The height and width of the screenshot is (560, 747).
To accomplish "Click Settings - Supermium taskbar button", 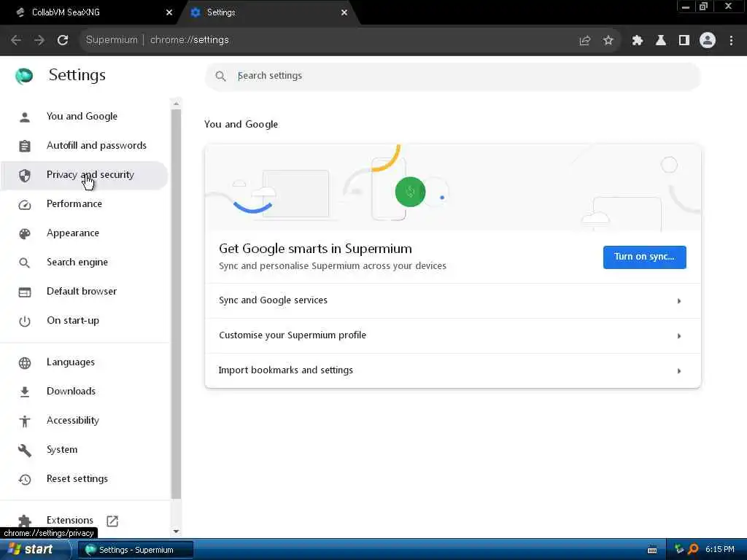I will (x=135, y=550).
